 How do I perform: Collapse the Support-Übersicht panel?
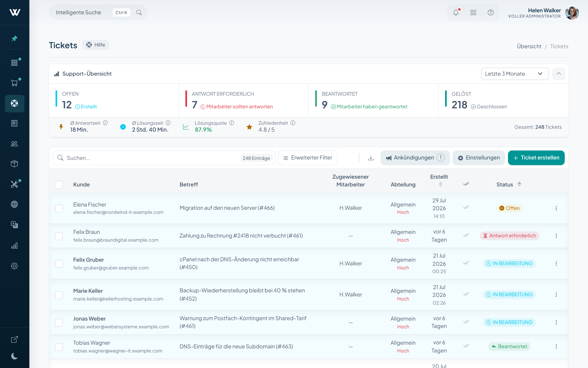(559, 74)
